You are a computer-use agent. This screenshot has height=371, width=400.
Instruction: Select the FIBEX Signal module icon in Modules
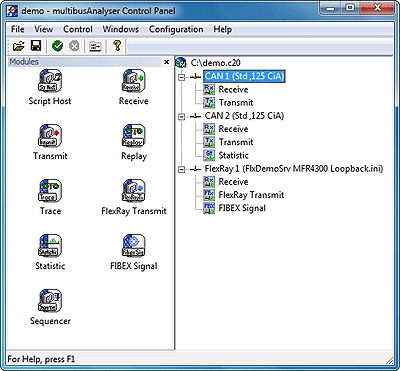[133, 246]
